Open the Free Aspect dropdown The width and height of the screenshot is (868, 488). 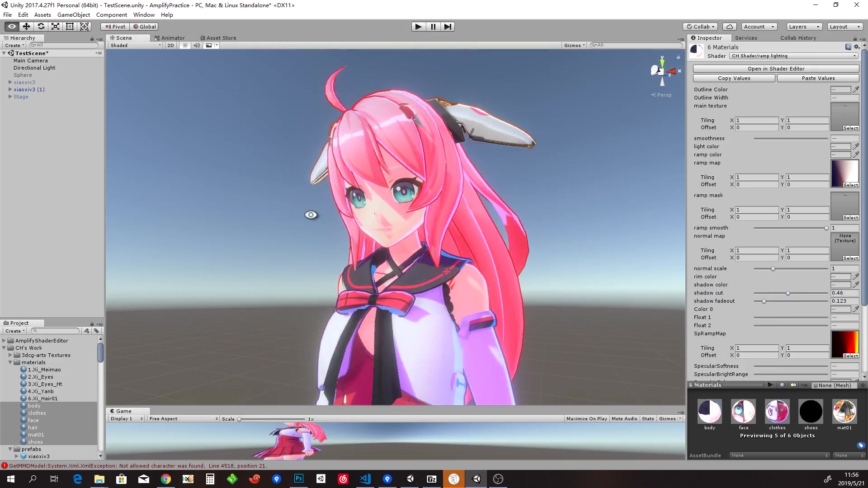pyautogui.click(x=183, y=418)
